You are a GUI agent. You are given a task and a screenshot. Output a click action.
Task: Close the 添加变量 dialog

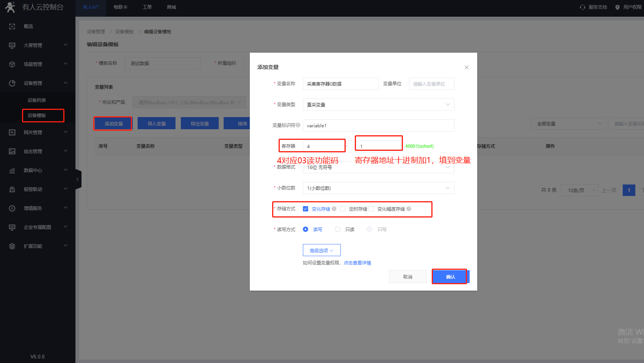466,67
